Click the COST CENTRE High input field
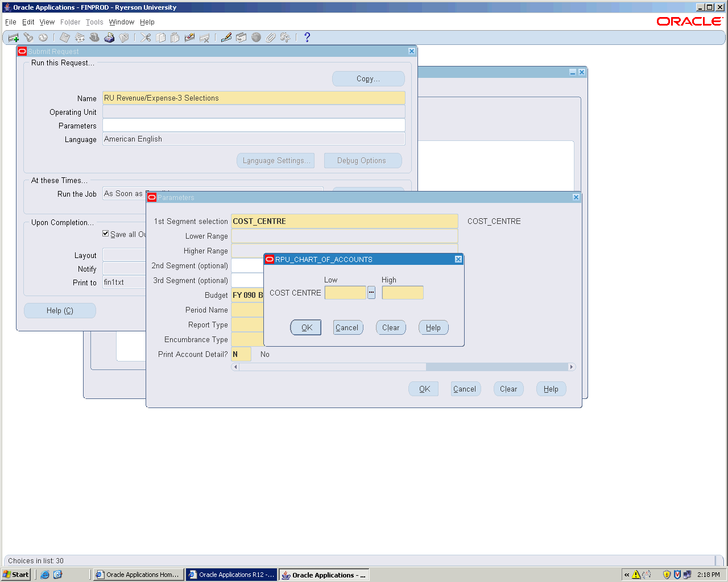728x582 pixels. point(403,293)
